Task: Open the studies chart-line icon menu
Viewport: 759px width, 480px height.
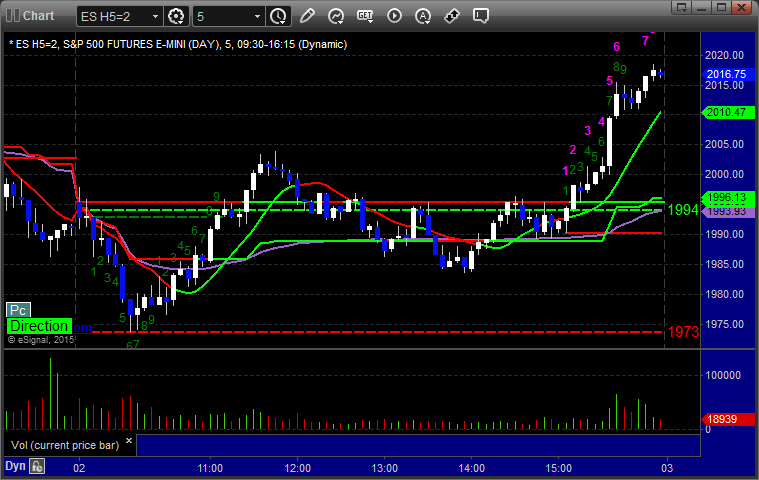Action: click(x=336, y=16)
